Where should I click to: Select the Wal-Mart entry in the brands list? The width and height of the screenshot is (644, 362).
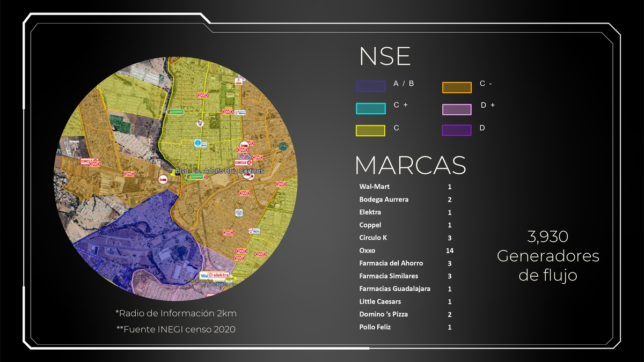tap(375, 187)
